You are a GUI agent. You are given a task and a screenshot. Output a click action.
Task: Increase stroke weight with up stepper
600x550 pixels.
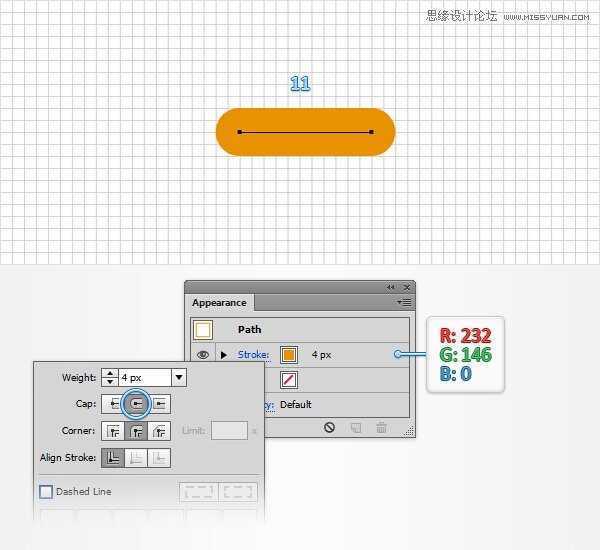pyautogui.click(x=110, y=373)
